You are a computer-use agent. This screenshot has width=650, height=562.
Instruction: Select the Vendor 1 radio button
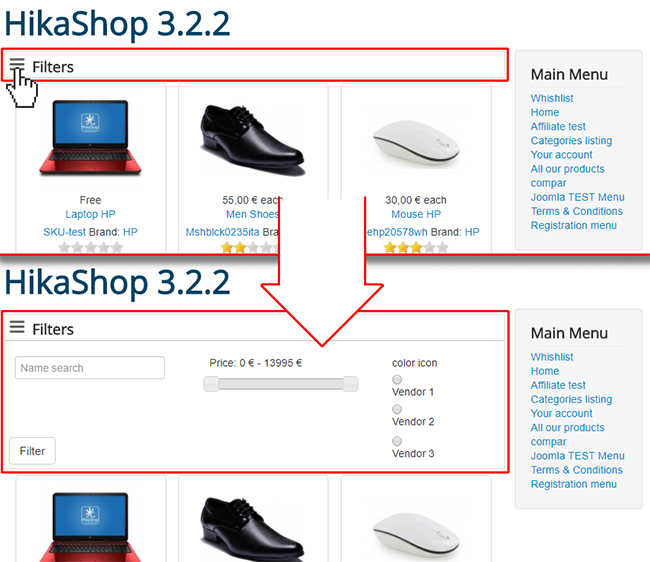[x=397, y=379]
